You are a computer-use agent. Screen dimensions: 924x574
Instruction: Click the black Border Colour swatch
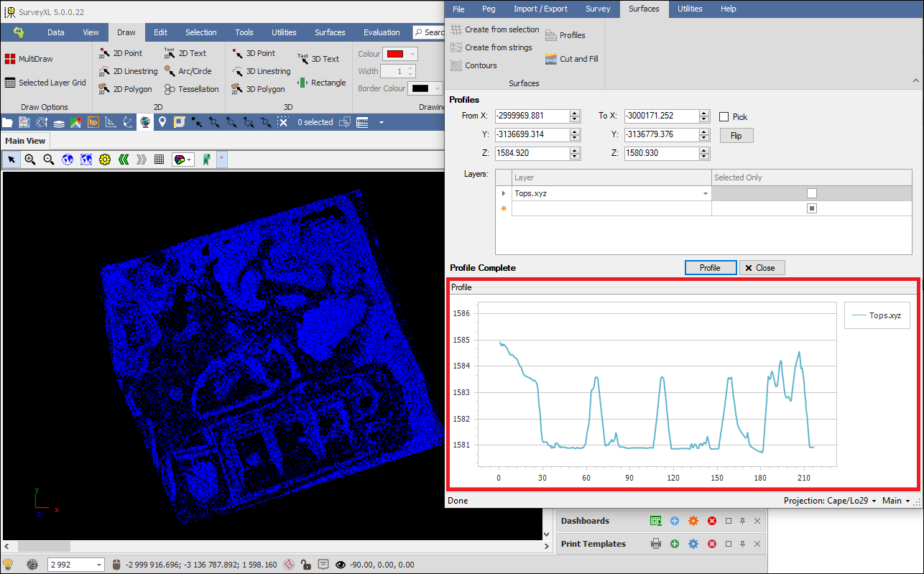pyautogui.click(x=420, y=88)
